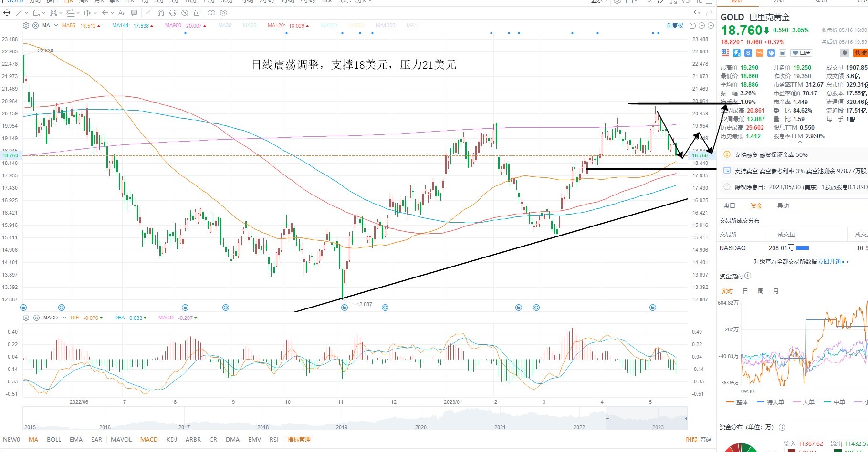
Task: Apply the KDJ indicator
Action: click(172, 440)
